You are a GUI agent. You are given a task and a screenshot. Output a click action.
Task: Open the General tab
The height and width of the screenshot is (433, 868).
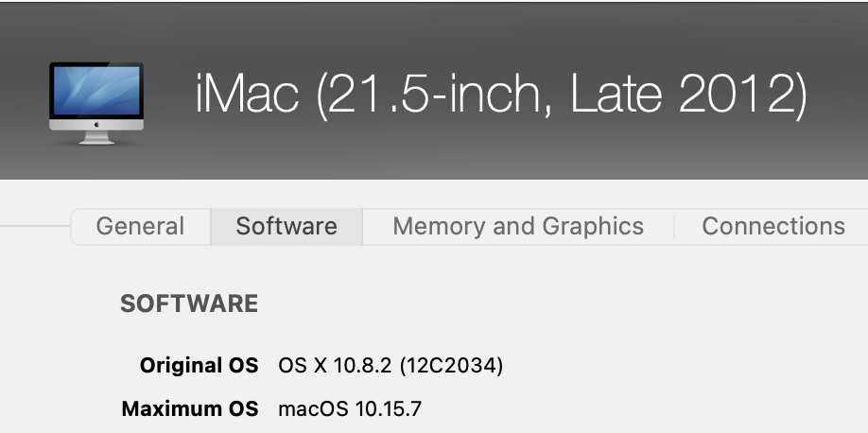click(x=140, y=227)
